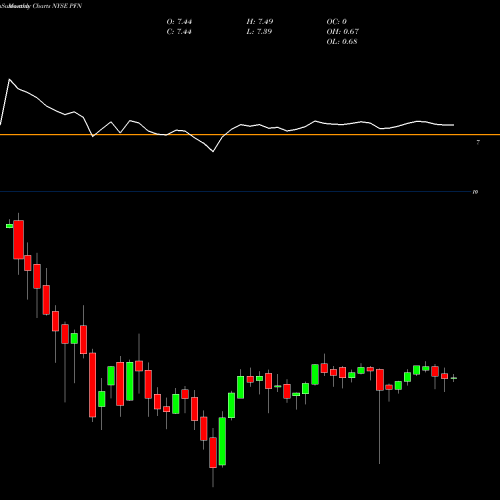The image size is (500, 500).
Task: Select the high value H: 7.49
Action: pyautogui.click(x=260, y=22)
